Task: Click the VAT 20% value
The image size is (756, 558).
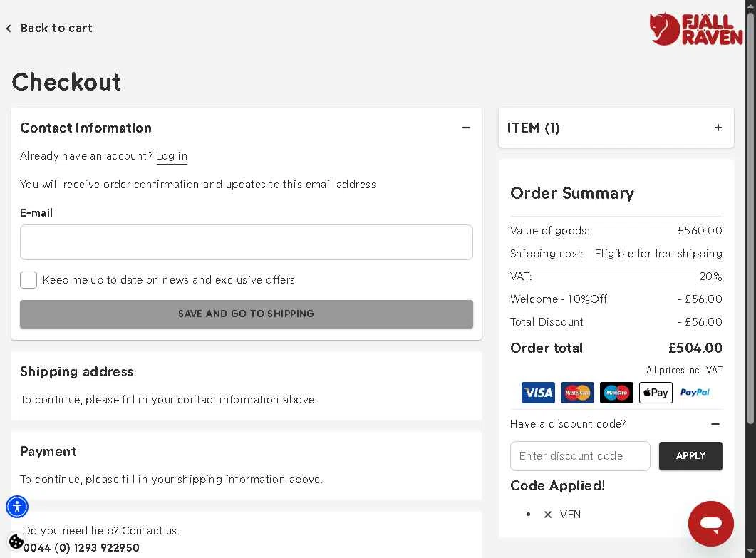Action: [x=710, y=277]
